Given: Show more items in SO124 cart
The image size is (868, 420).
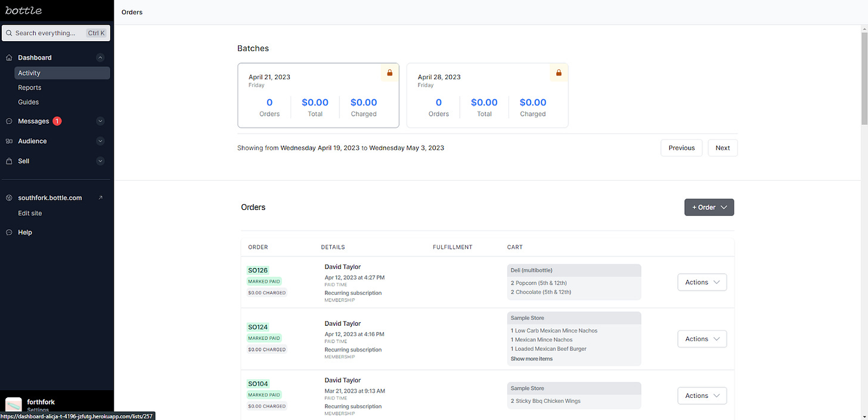Looking at the screenshot, I should pyautogui.click(x=531, y=359).
